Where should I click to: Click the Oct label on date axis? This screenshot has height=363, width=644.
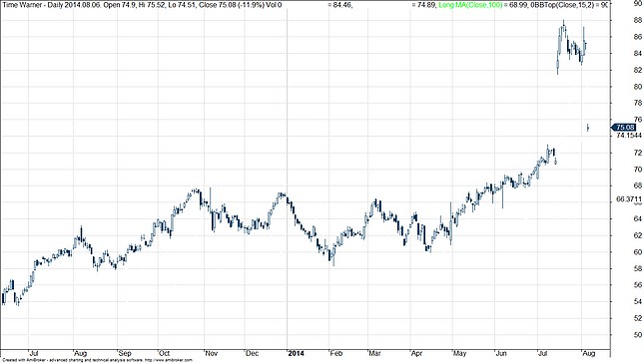point(165,353)
